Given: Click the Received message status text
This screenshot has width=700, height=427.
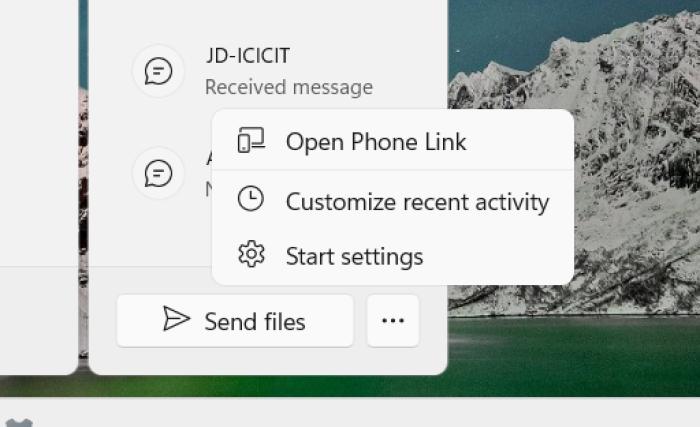Looking at the screenshot, I should point(289,87).
